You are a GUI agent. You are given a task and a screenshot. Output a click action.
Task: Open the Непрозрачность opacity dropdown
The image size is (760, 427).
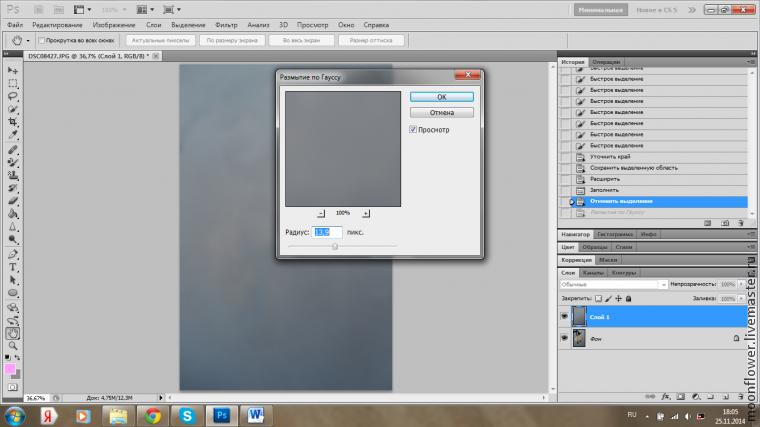(x=743, y=284)
